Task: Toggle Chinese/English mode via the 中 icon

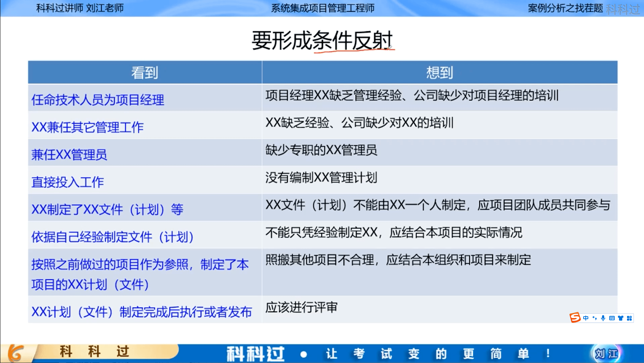Action: click(586, 318)
